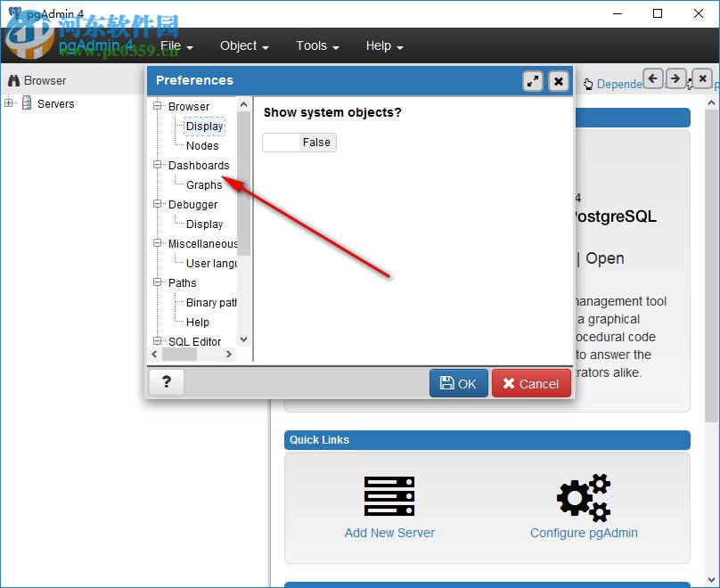Maximize the Preferences dialog
Viewport: 720px width, 588px height.
[x=533, y=81]
